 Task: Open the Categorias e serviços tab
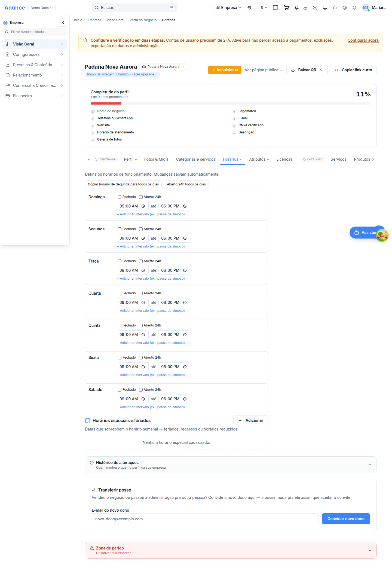(195, 159)
